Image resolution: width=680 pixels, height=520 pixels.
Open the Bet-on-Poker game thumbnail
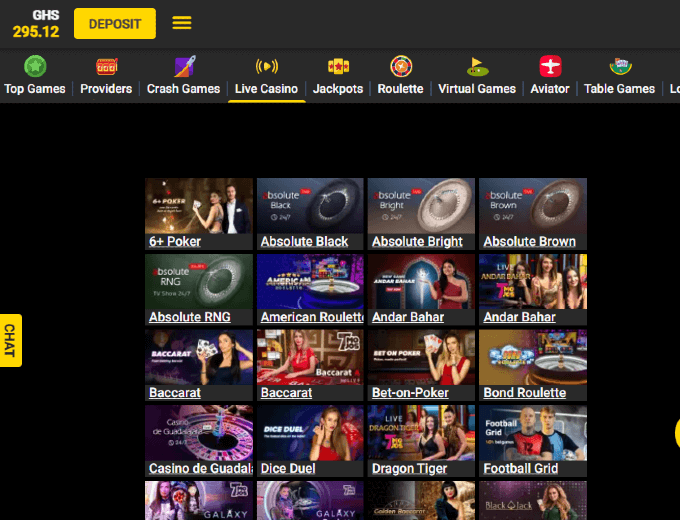click(x=421, y=357)
